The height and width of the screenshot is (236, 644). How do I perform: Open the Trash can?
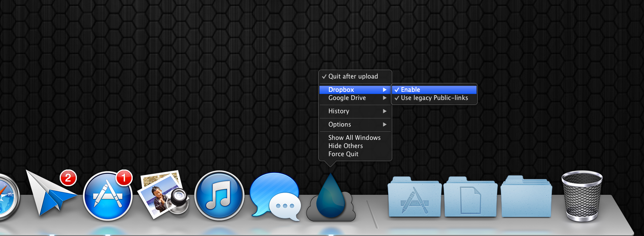[582, 196]
